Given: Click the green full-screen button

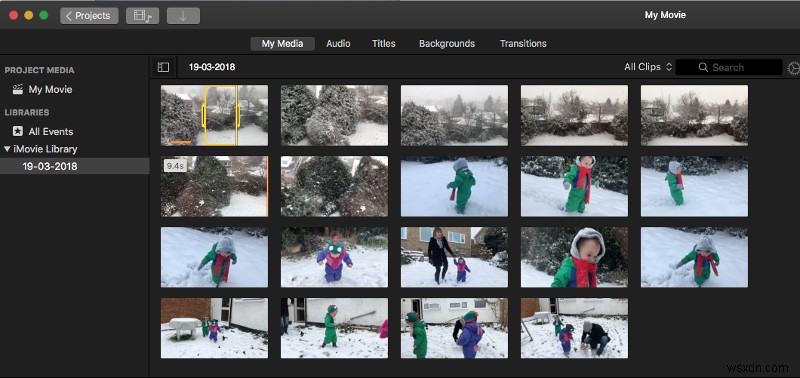Looking at the screenshot, I should [x=43, y=16].
